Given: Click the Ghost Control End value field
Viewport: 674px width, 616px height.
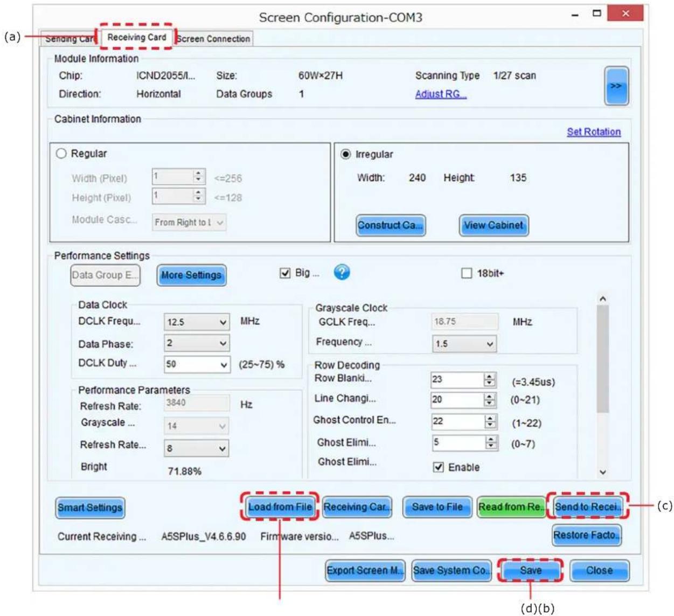Looking at the screenshot, I should tap(457, 421).
